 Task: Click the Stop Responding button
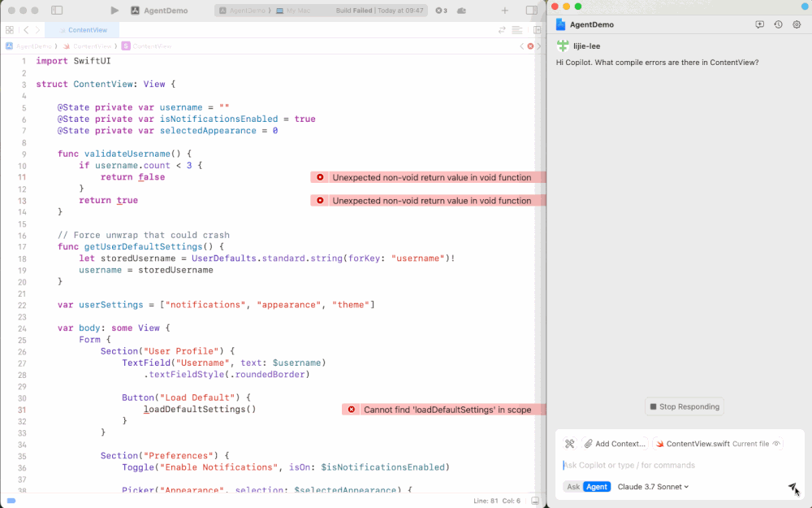[685, 406]
